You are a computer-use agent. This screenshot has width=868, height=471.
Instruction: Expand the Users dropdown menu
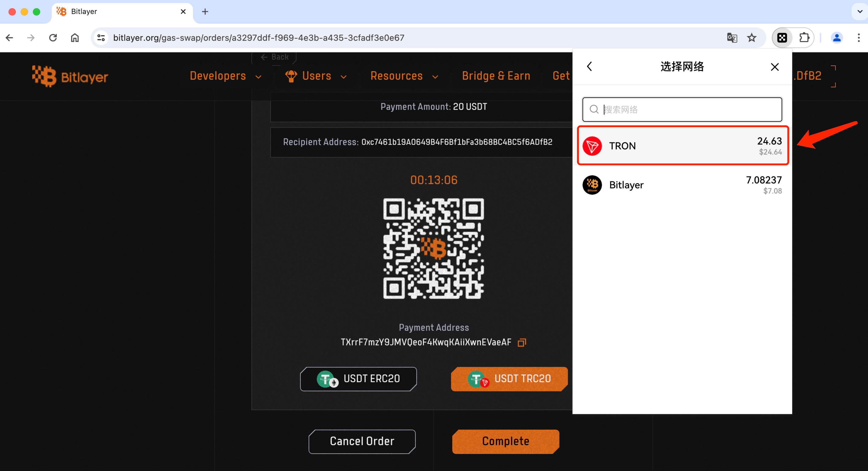coord(316,76)
